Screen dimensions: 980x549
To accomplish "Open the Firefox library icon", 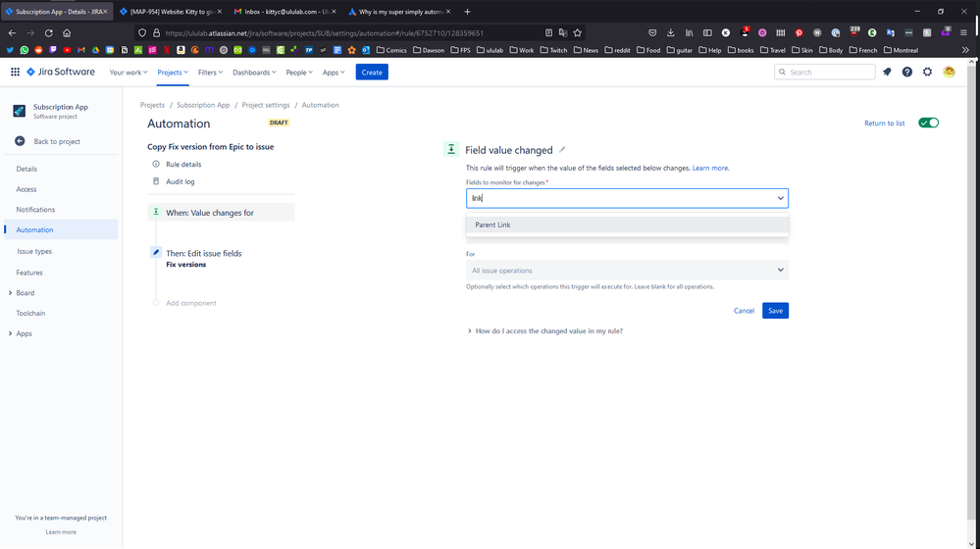I will pos(689,33).
